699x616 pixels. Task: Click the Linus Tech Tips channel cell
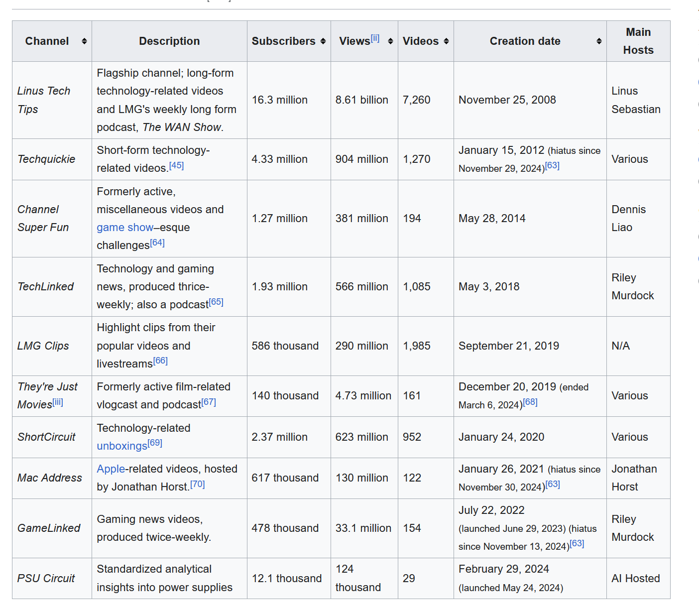[x=52, y=100]
